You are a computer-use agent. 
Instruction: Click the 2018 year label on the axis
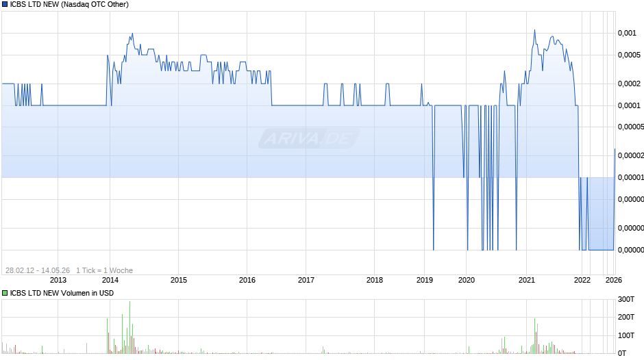click(375, 280)
